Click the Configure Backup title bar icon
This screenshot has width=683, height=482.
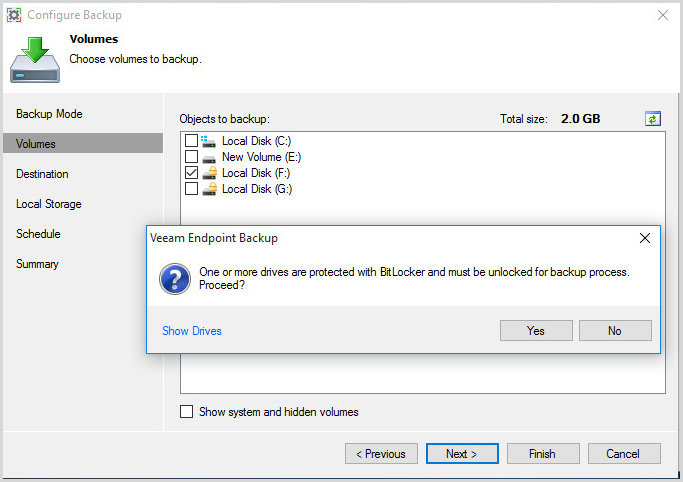[13, 15]
